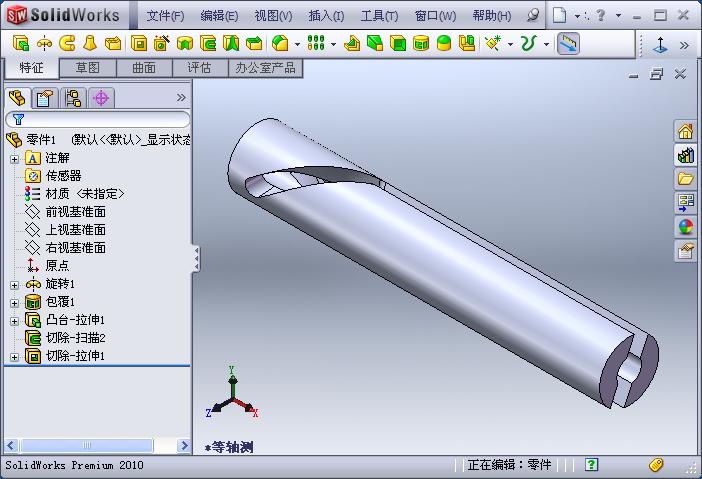Open the New document dropdown arrow
This screenshot has width=702, height=479.
pos(577,16)
